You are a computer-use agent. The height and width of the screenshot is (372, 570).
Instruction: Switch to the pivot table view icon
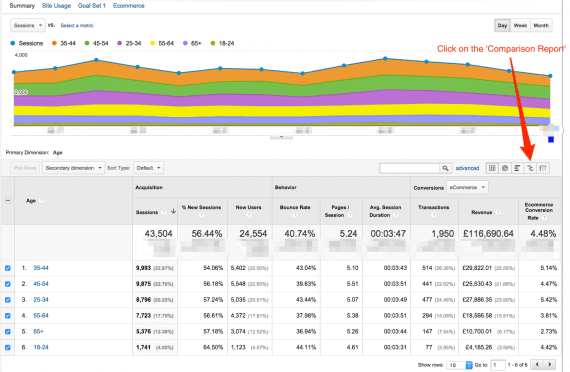click(543, 168)
